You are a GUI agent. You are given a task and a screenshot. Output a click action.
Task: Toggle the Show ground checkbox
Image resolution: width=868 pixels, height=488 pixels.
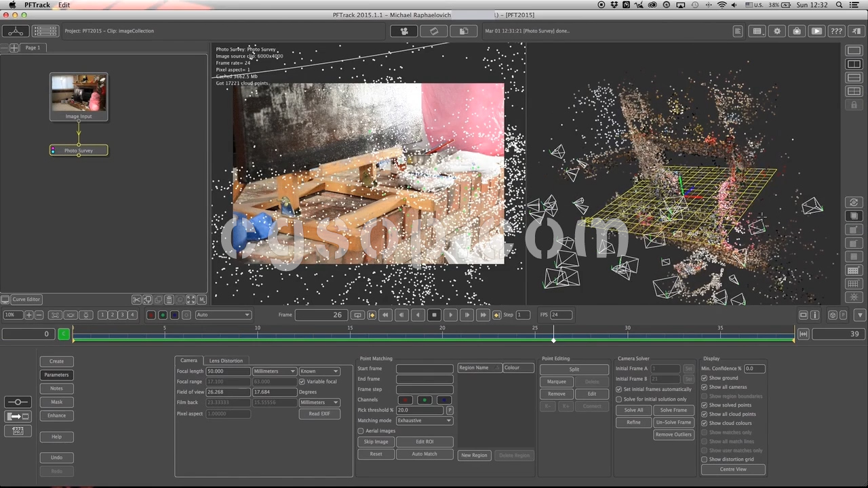pyautogui.click(x=704, y=378)
